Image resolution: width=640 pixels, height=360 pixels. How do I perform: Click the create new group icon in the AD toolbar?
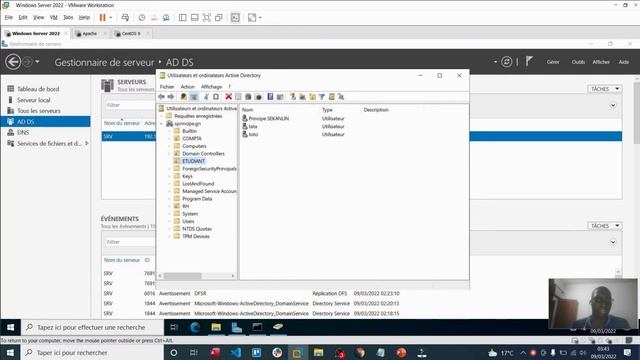(x=302, y=97)
